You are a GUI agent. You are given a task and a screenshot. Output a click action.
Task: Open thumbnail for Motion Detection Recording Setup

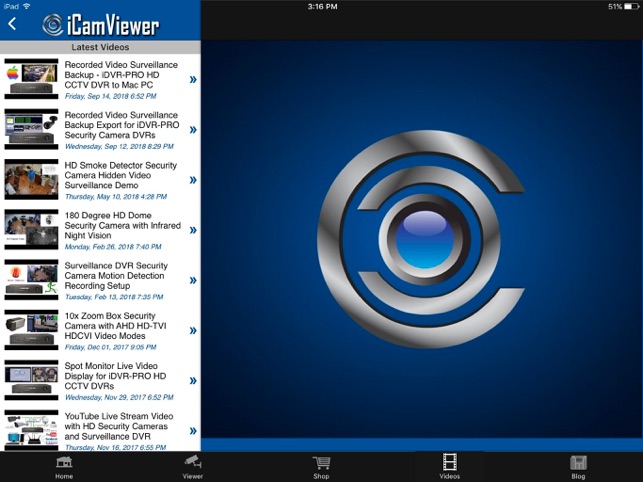(31, 280)
